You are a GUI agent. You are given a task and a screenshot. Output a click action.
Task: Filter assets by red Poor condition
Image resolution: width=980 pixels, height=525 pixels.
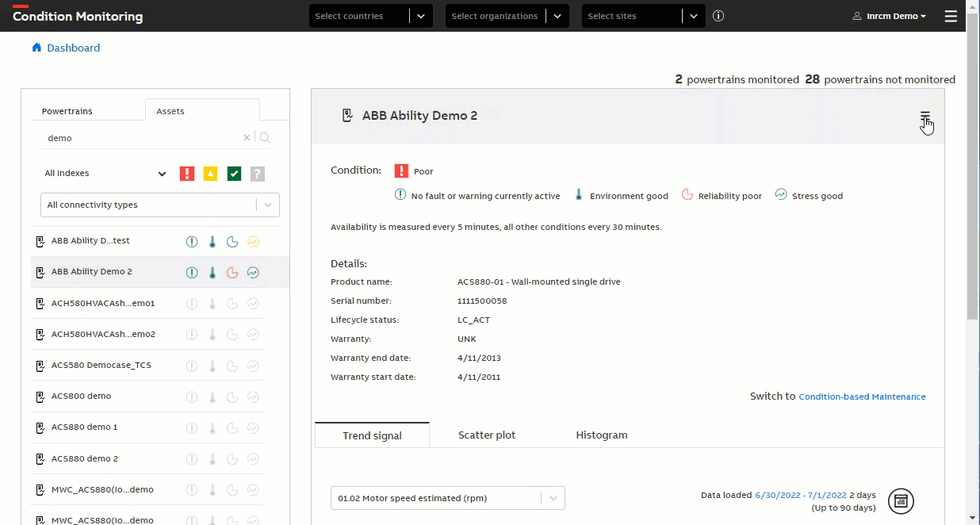pyautogui.click(x=187, y=174)
